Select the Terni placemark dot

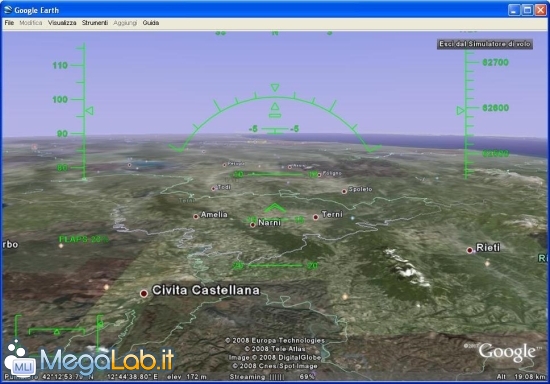tap(315, 217)
